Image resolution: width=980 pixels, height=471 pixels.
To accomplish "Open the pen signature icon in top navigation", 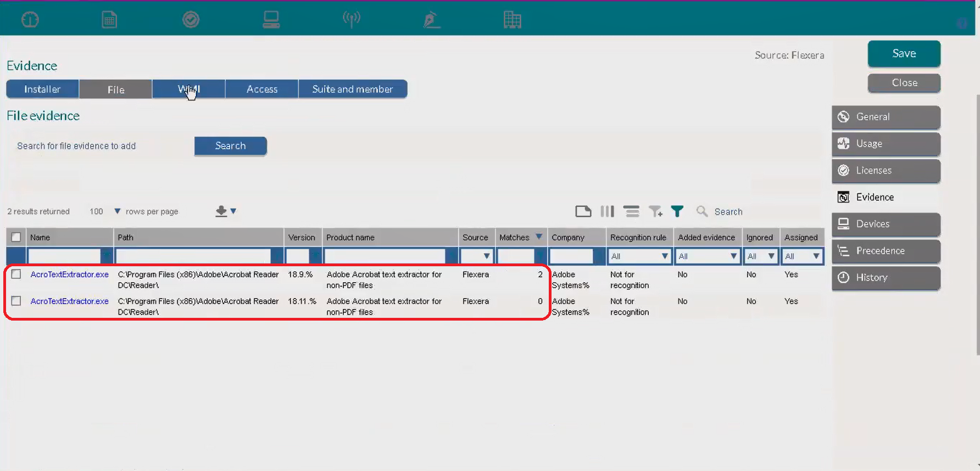I will (432, 20).
